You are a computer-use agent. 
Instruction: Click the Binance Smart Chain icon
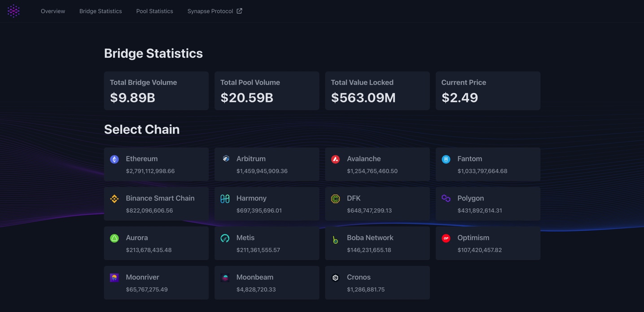coord(114,199)
